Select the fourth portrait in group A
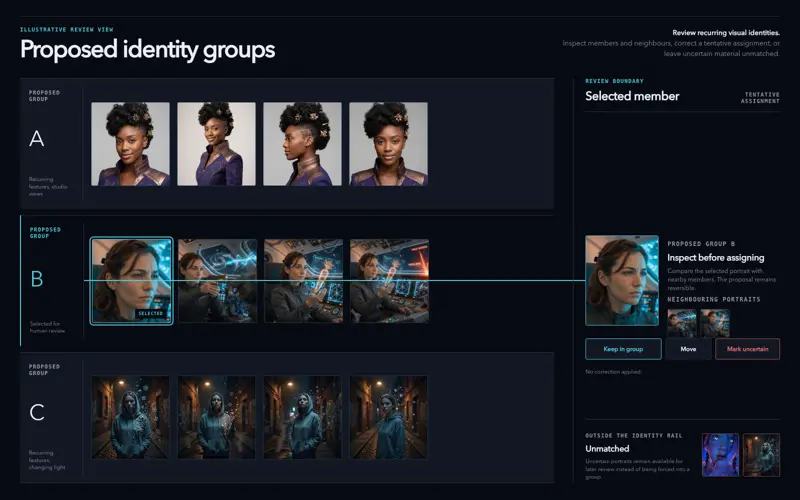 coord(388,144)
